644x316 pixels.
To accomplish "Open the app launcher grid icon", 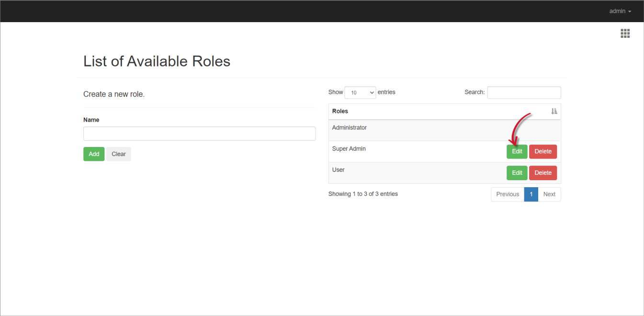I will [625, 33].
